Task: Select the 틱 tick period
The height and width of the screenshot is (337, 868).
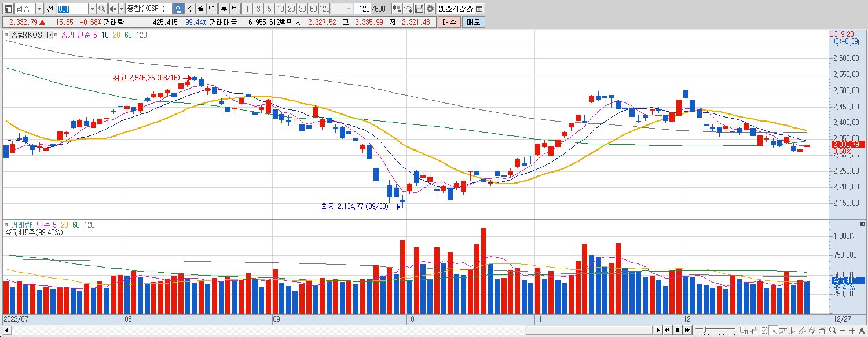Action: [235, 9]
